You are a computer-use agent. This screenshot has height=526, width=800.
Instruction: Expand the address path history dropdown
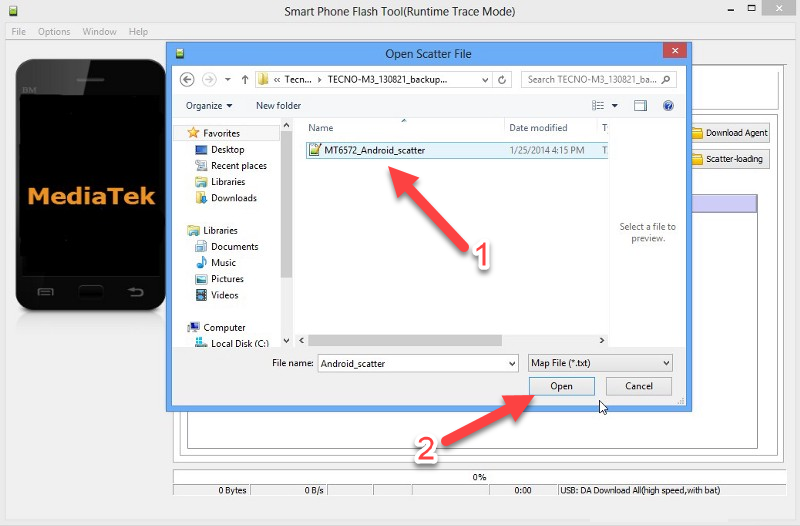[485, 80]
